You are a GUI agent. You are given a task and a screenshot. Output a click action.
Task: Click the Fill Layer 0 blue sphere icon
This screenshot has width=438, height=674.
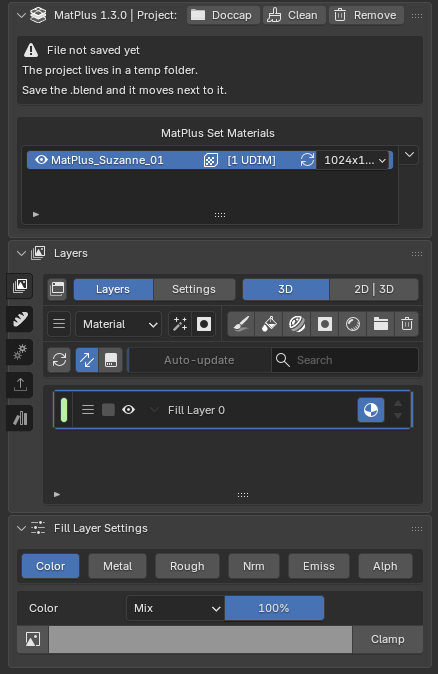[371, 410]
